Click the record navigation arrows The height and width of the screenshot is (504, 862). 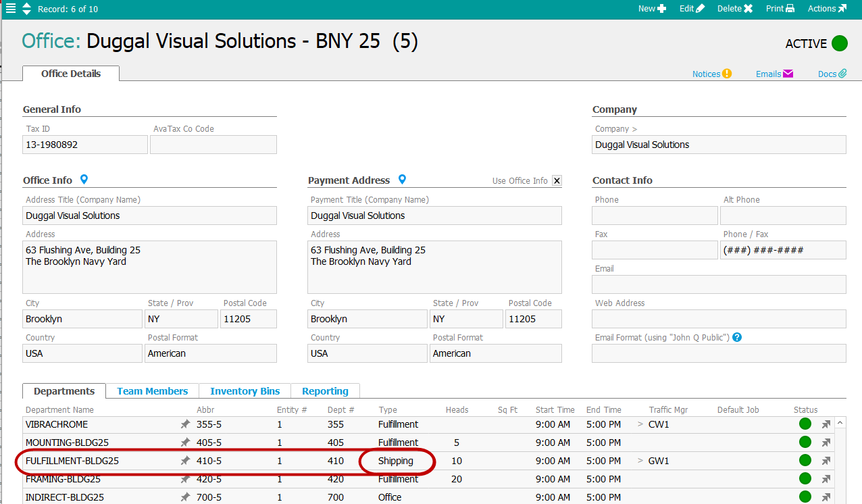point(26,9)
